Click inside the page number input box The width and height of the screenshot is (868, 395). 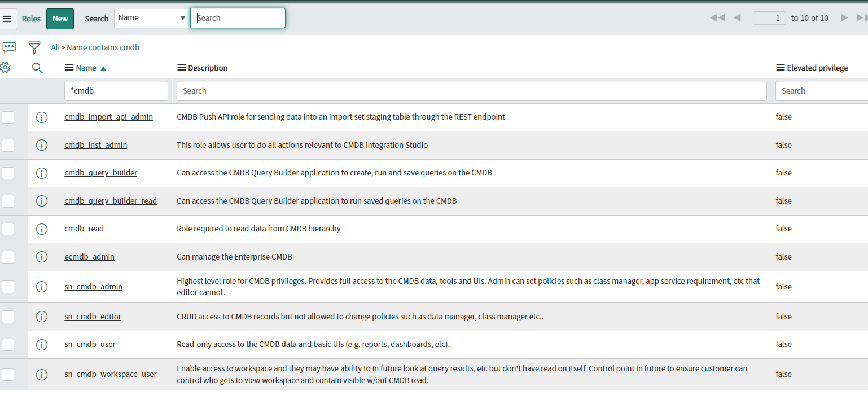click(769, 17)
